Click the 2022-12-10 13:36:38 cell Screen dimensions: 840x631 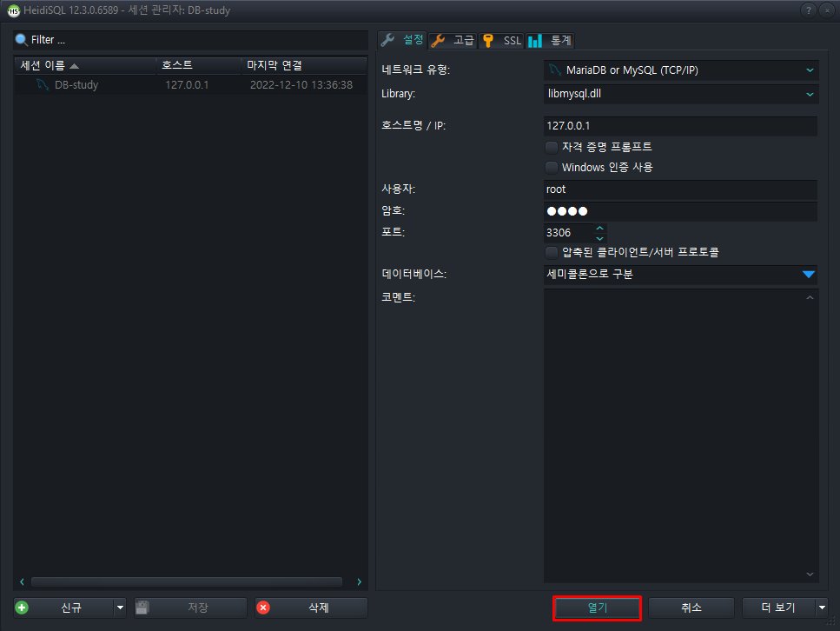pos(301,84)
